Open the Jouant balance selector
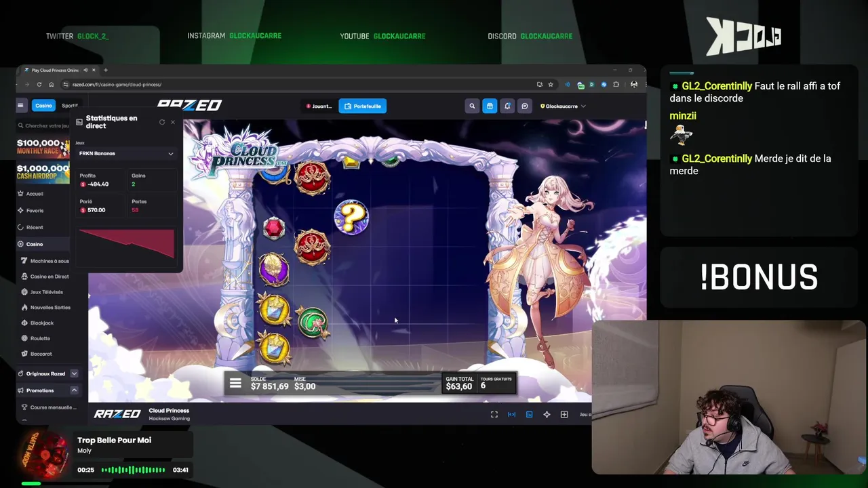868x488 pixels. click(x=319, y=106)
